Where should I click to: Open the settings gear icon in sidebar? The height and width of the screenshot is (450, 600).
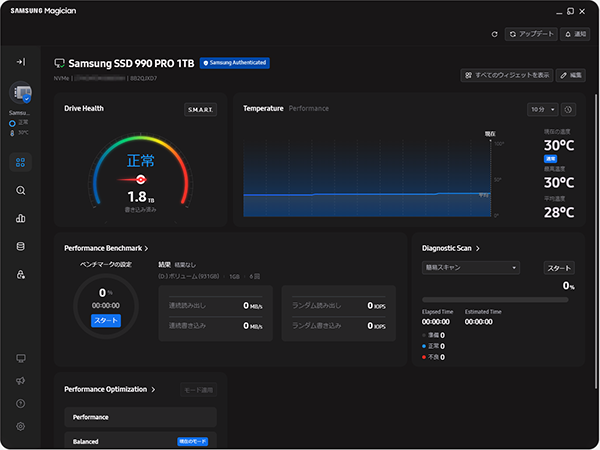21,426
